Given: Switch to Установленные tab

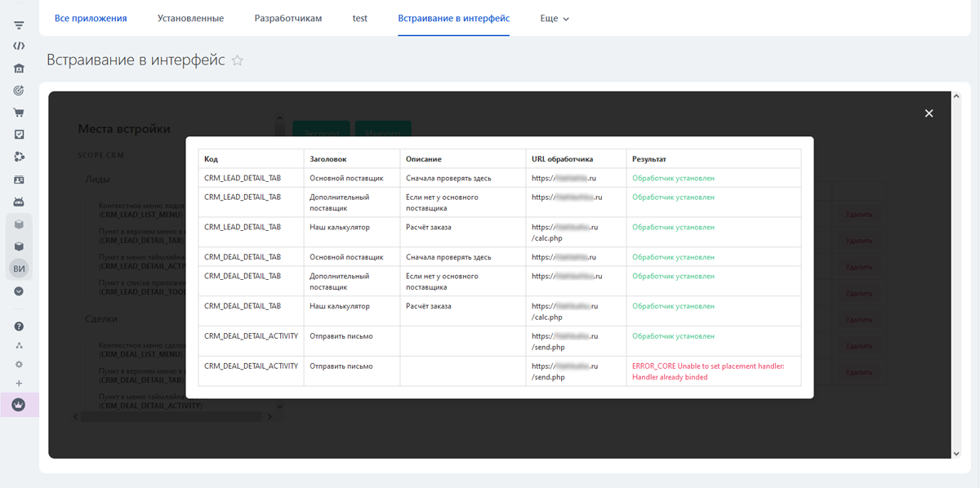Looking at the screenshot, I should (190, 18).
